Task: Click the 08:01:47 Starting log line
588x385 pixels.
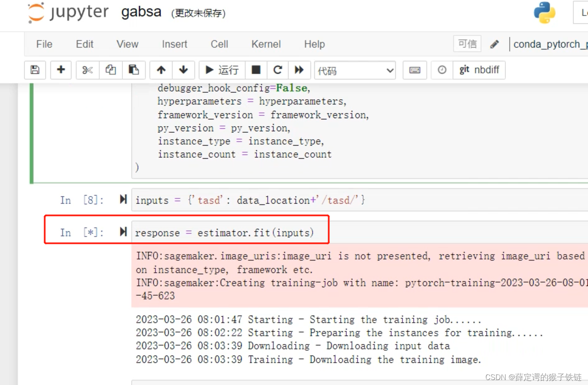Action: [308, 320]
